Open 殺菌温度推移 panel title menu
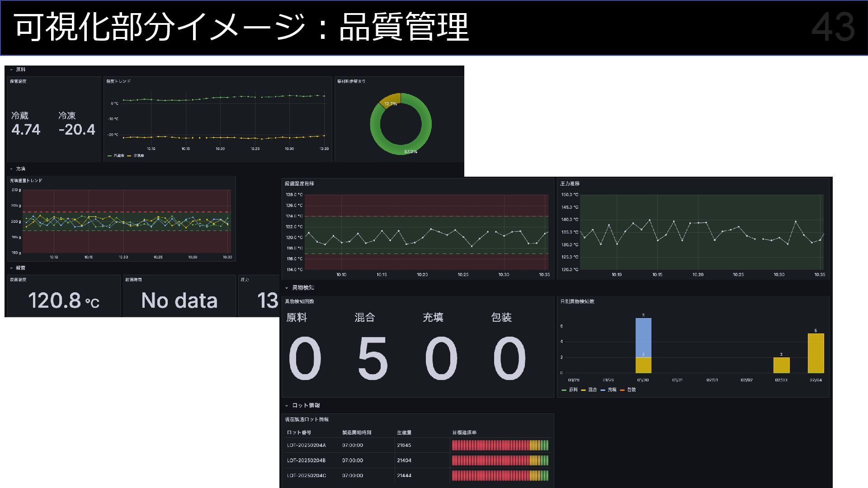Image resolution: width=868 pixels, height=488 pixels. [299, 184]
